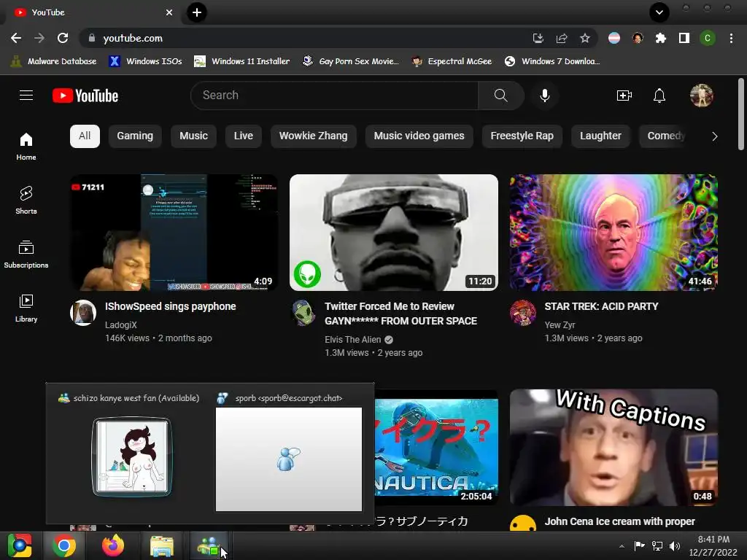Open File Explorer from the taskbar
The height and width of the screenshot is (560, 747).
162,545
